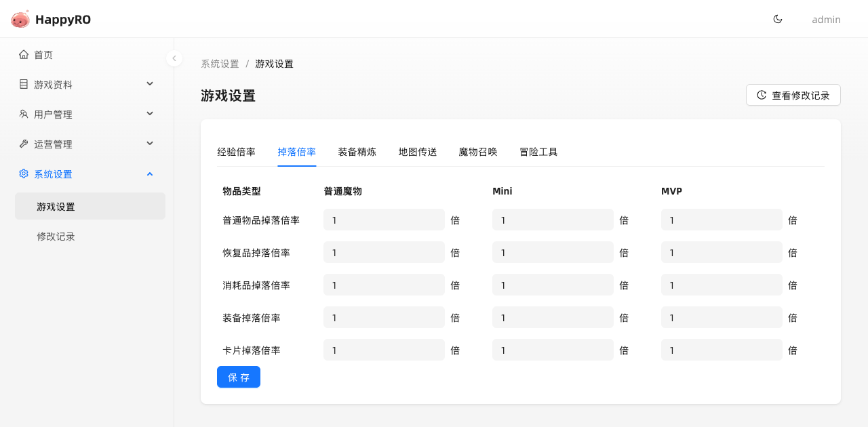The width and height of the screenshot is (868, 427).
Task: Expand the 用户管理 menu chevron
Action: [x=150, y=113]
